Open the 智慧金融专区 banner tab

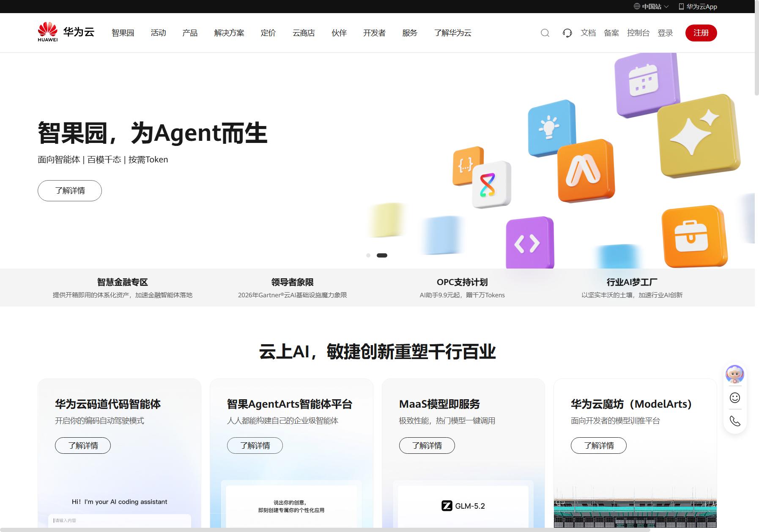123,288
